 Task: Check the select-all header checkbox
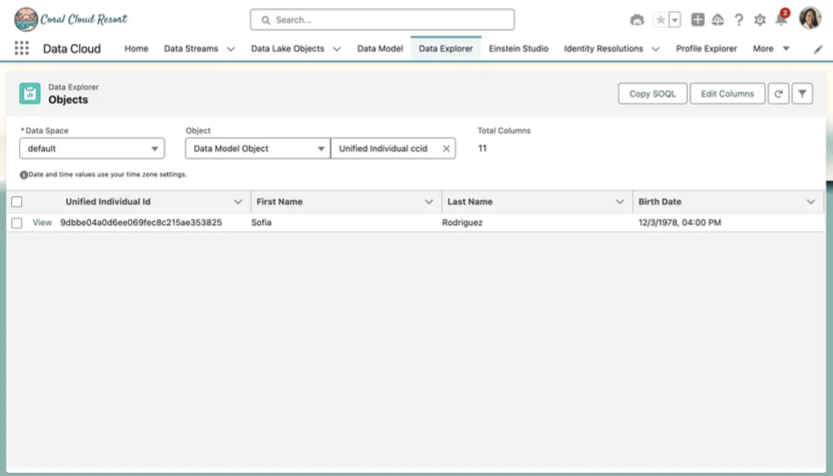pyautogui.click(x=17, y=202)
